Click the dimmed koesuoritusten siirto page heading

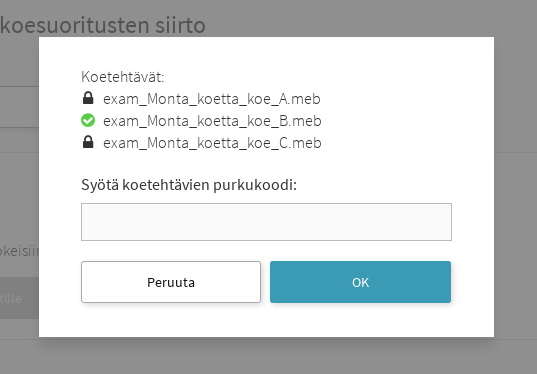tap(103, 25)
